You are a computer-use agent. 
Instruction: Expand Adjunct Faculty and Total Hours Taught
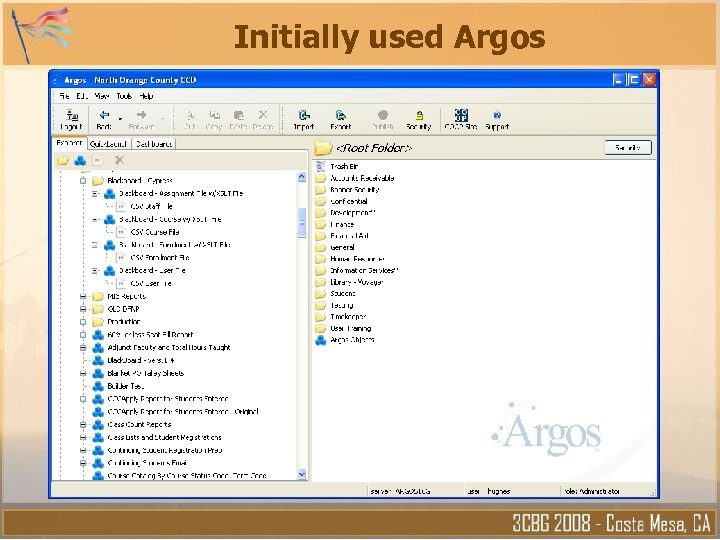click(x=83, y=348)
